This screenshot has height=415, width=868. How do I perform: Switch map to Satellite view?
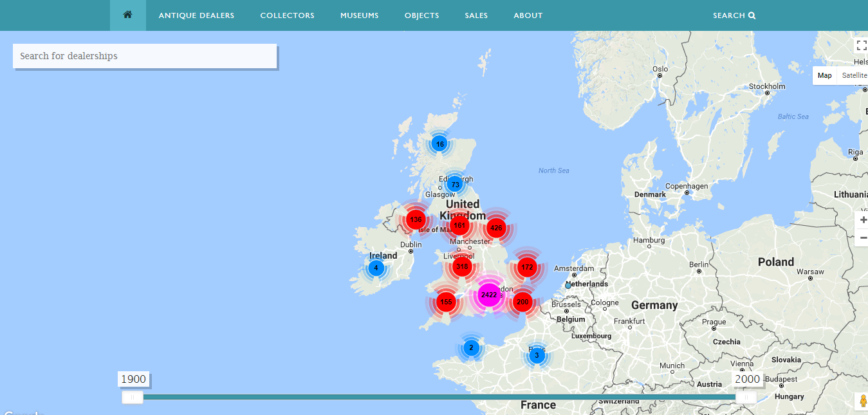point(854,75)
